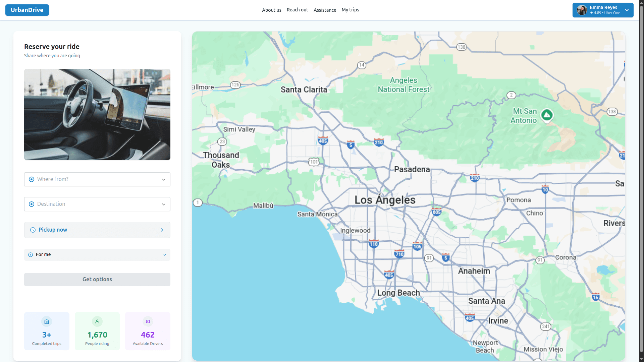Click the clock icon beside Pickup now
This screenshot has width=644, height=362.
pyautogui.click(x=33, y=230)
